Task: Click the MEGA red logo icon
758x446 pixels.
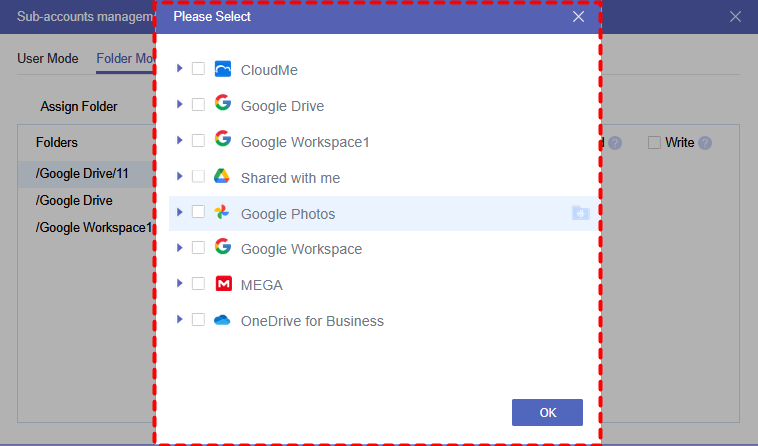Action: (x=223, y=284)
